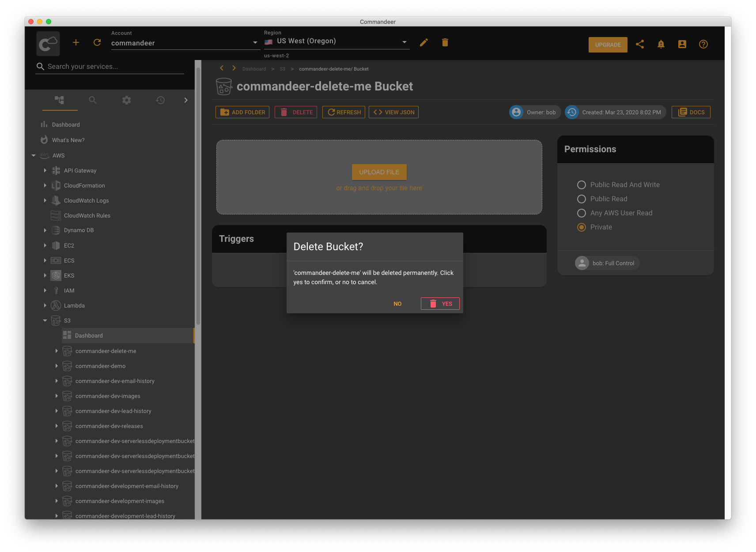The image size is (756, 552).
Task: Click the Upload File button
Action: [379, 172]
